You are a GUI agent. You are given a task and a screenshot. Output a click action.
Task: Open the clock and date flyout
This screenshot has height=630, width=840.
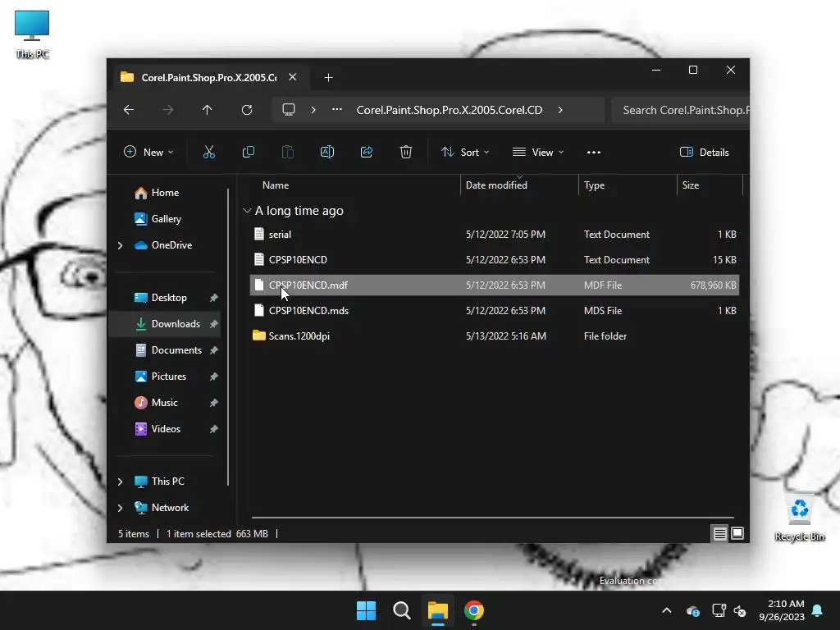click(782, 610)
